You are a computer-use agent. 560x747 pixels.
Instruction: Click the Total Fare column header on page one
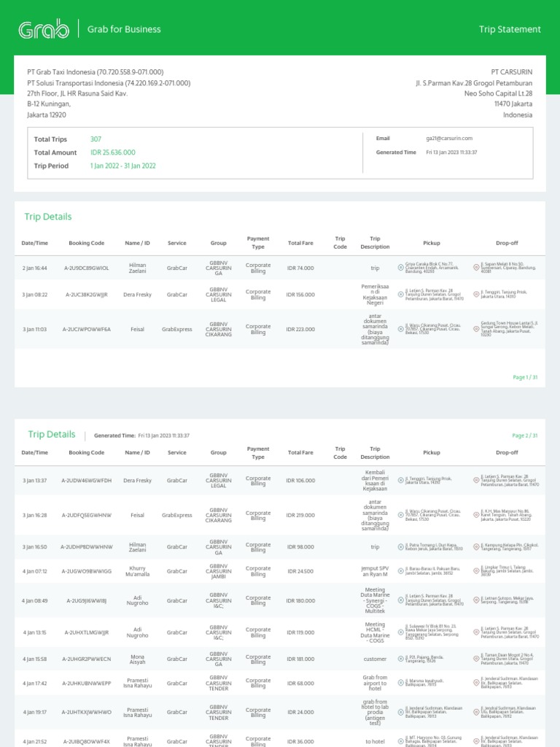pos(300,243)
